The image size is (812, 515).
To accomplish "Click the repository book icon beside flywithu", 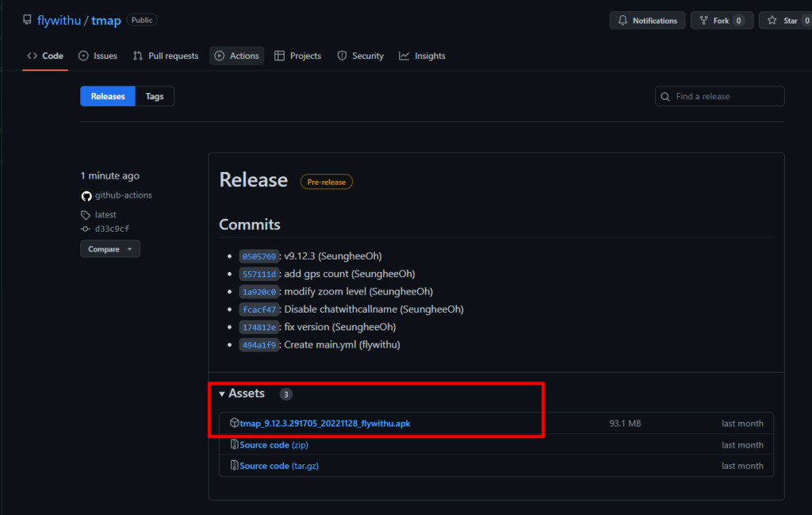I will point(28,21).
